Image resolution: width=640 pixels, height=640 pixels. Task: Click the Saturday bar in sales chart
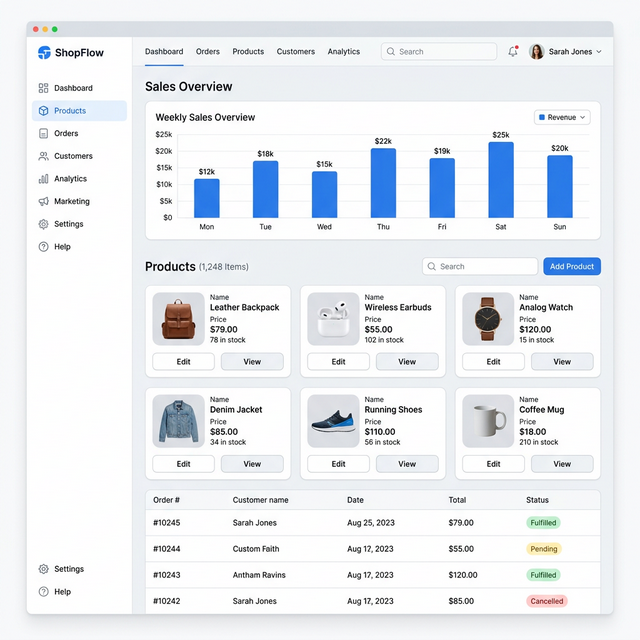[501, 180]
